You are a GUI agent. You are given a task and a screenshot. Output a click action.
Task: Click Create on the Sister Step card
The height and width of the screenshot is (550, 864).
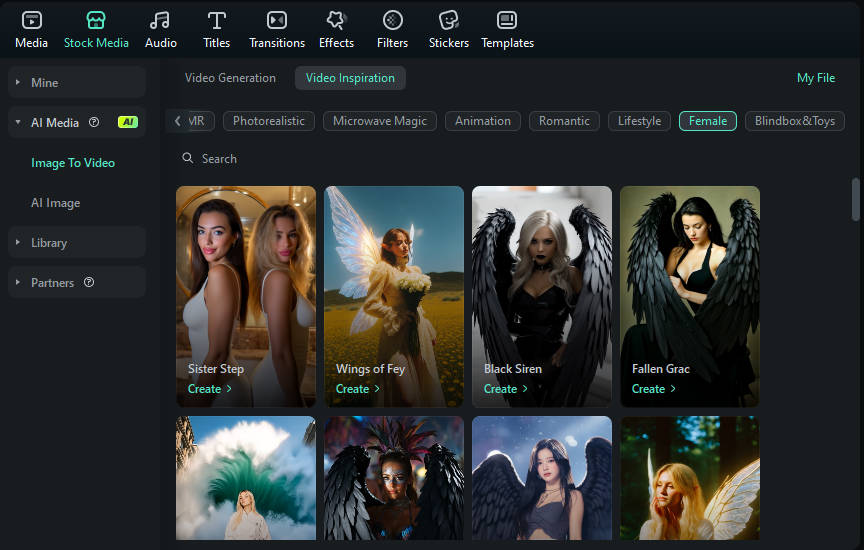point(209,389)
